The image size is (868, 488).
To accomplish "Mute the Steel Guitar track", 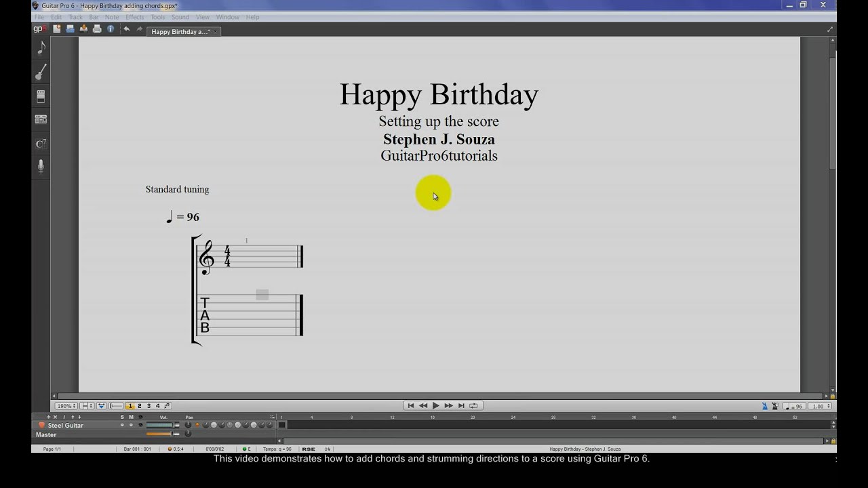I will click(x=131, y=425).
